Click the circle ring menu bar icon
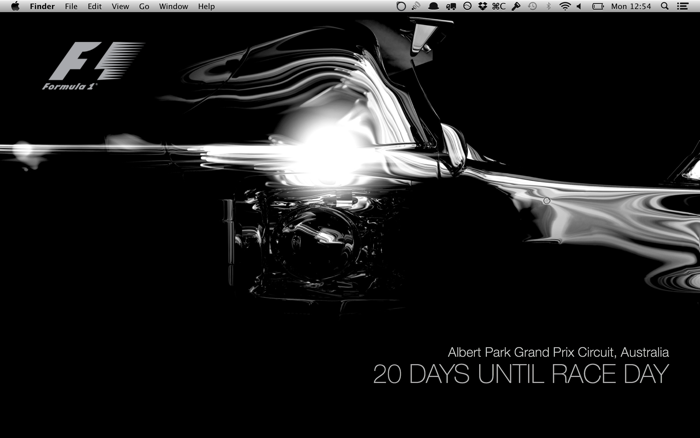This screenshot has height=438, width=700. (x=401, y=6)
